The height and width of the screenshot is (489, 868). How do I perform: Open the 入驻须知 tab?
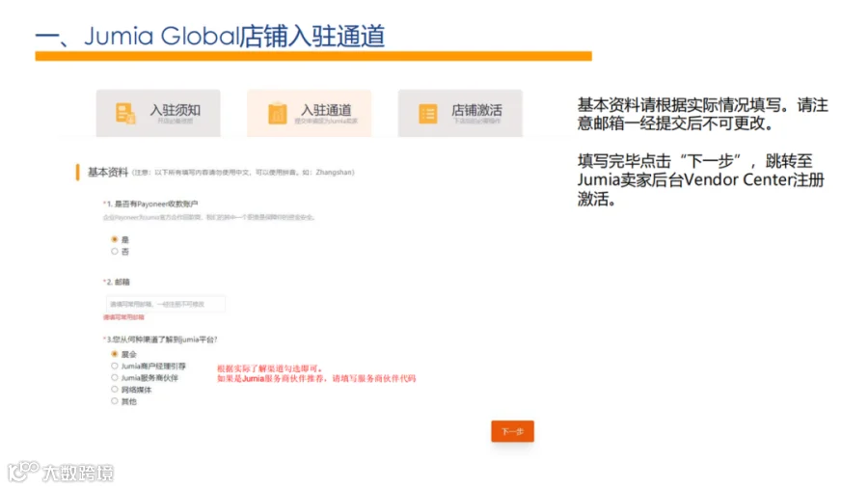pos(158,113)
